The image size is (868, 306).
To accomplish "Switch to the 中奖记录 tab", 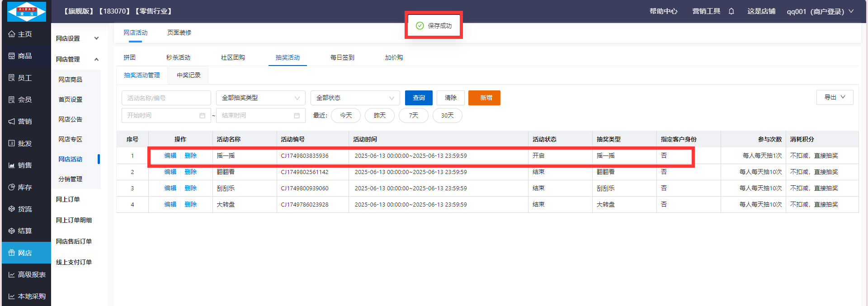I will tap(189, 75).
